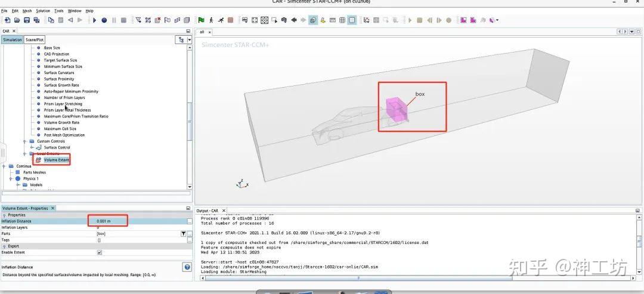644x294 pixels.
Task: Open the Window menu
Action: [x=75, y=11]
